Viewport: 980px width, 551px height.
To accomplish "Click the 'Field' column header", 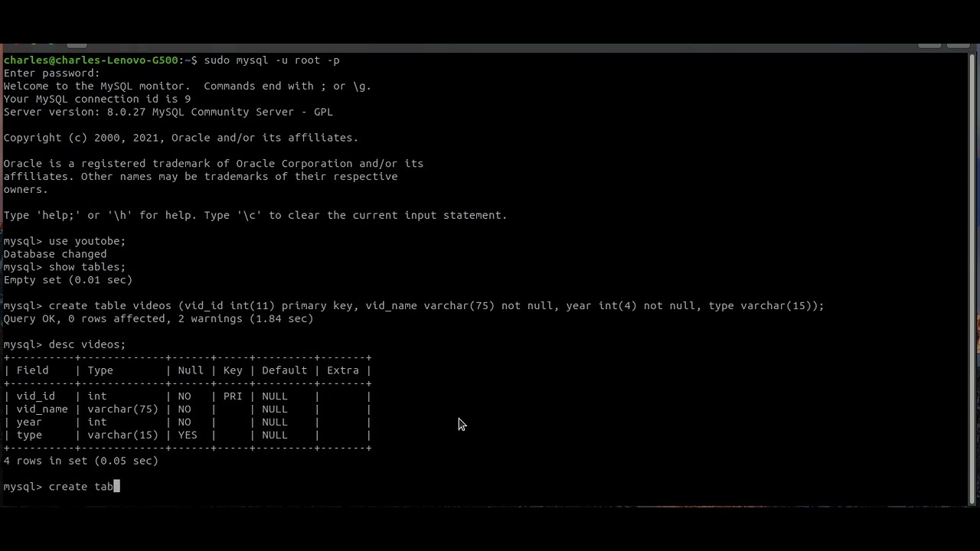I will click(32, 370).
